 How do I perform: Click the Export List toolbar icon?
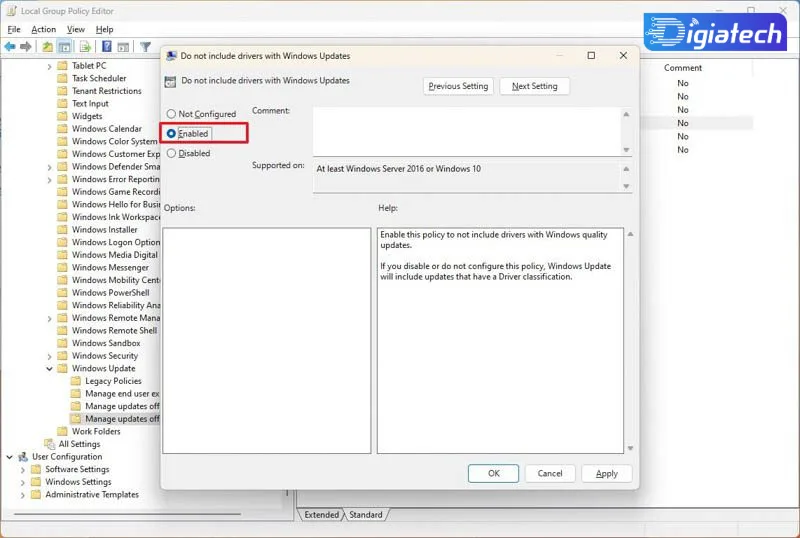pyautogui.click(x=85, y=47)
